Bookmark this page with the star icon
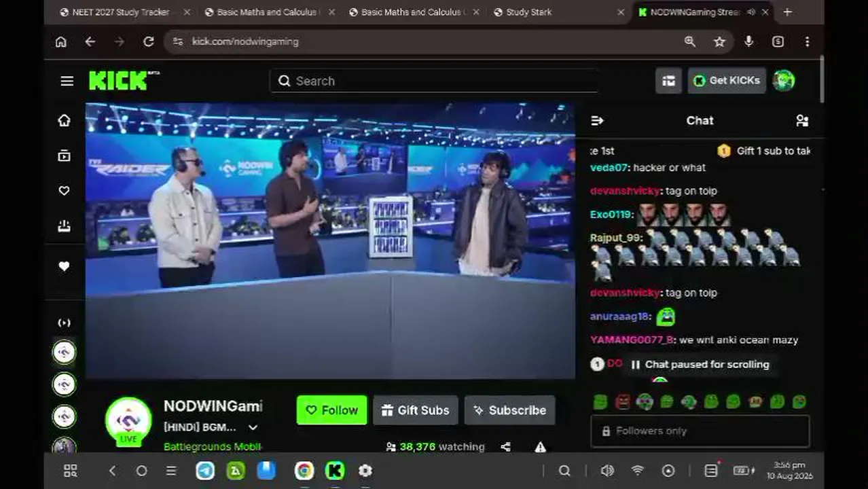This screenshot has height=489, width=868. (x=719, y=41)
